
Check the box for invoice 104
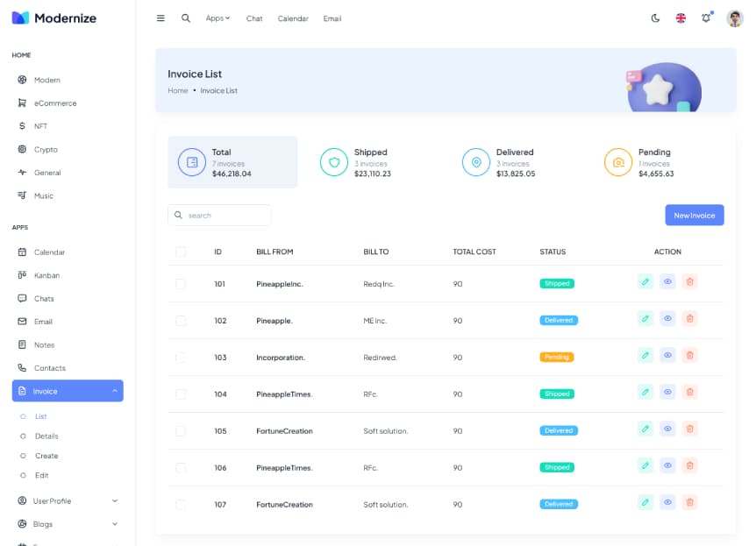[x=181, y=394]
